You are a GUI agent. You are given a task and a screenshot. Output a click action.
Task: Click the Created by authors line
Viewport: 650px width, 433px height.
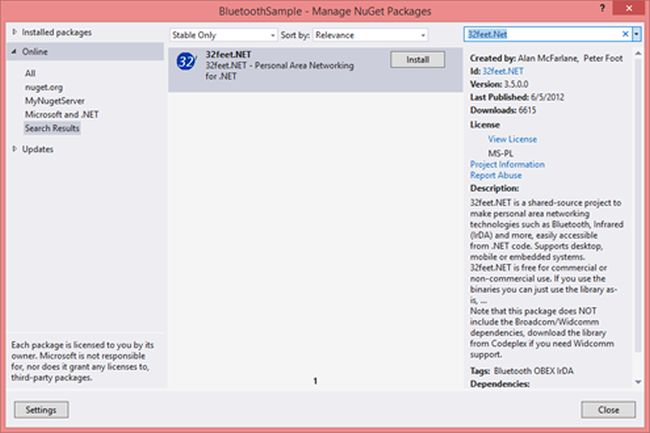pos(546,58)
